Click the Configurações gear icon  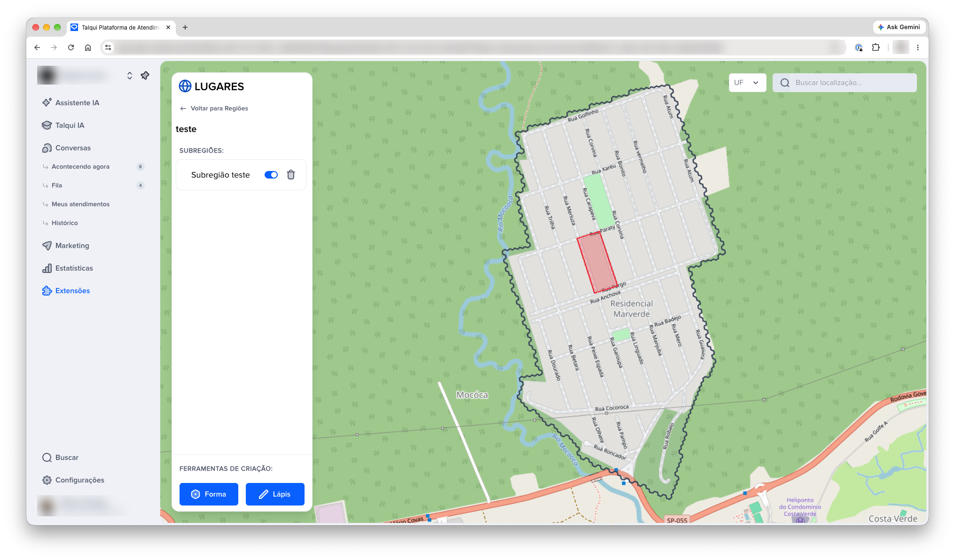point(47,480)
